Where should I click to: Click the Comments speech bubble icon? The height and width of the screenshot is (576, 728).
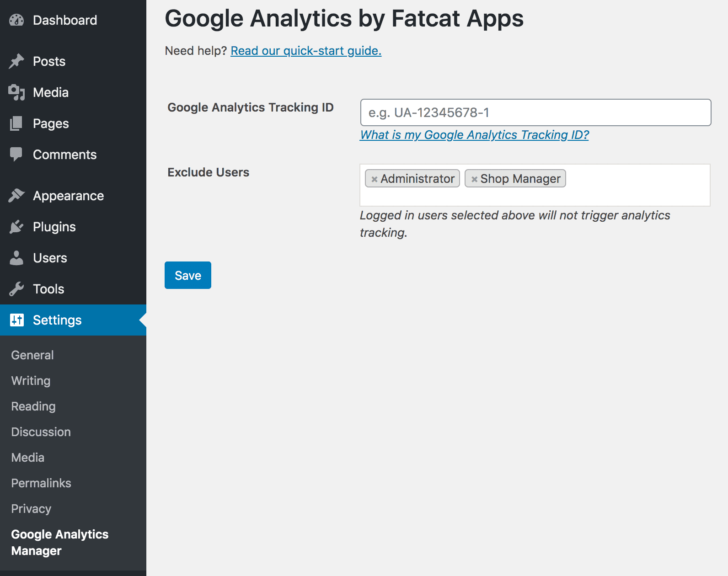(x=16, y=155)
